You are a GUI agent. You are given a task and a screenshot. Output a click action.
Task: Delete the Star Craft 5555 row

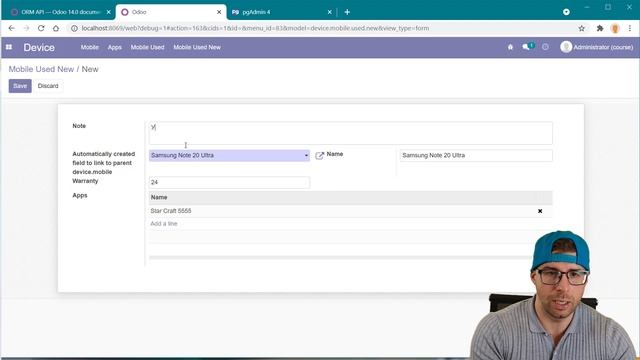[x=540, y=211]
